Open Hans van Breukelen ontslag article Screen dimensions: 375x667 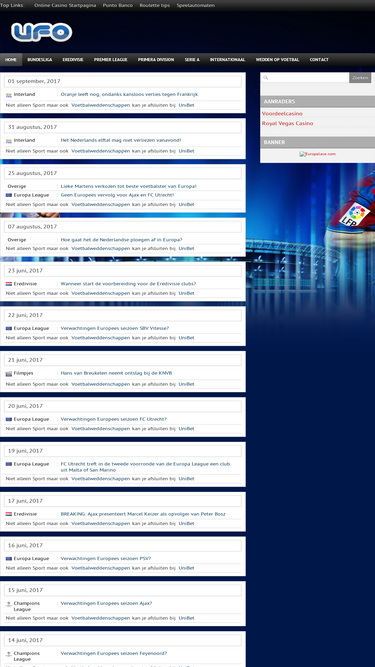coord(116,373)
